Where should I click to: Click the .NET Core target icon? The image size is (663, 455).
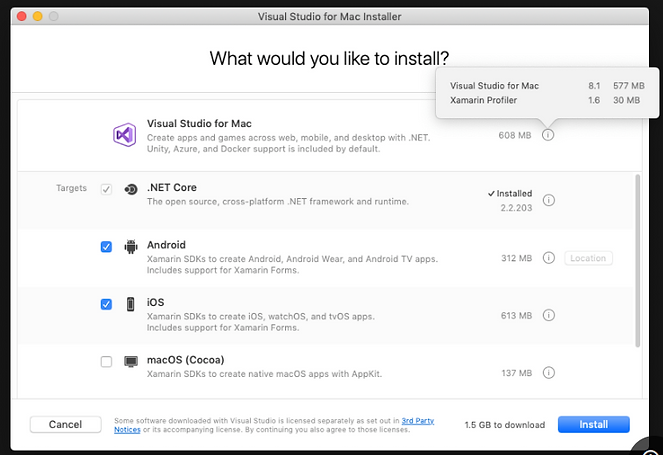(131, 189)
